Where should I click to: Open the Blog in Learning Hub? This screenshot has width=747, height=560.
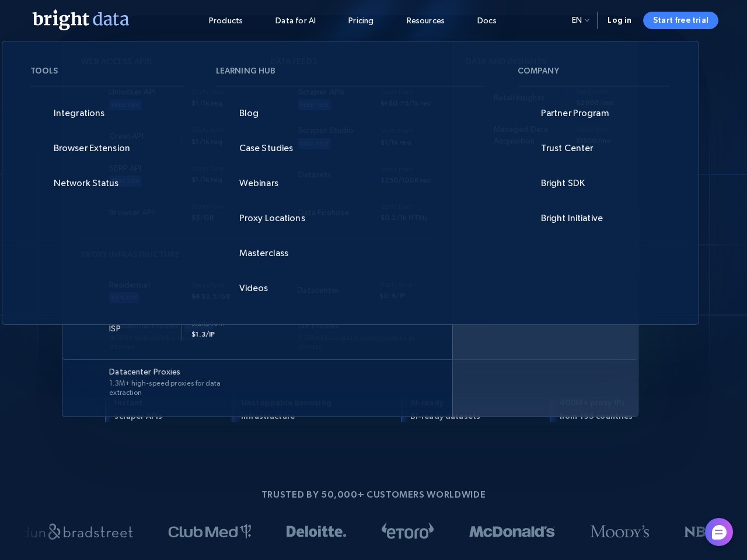(x=249, y=113)
